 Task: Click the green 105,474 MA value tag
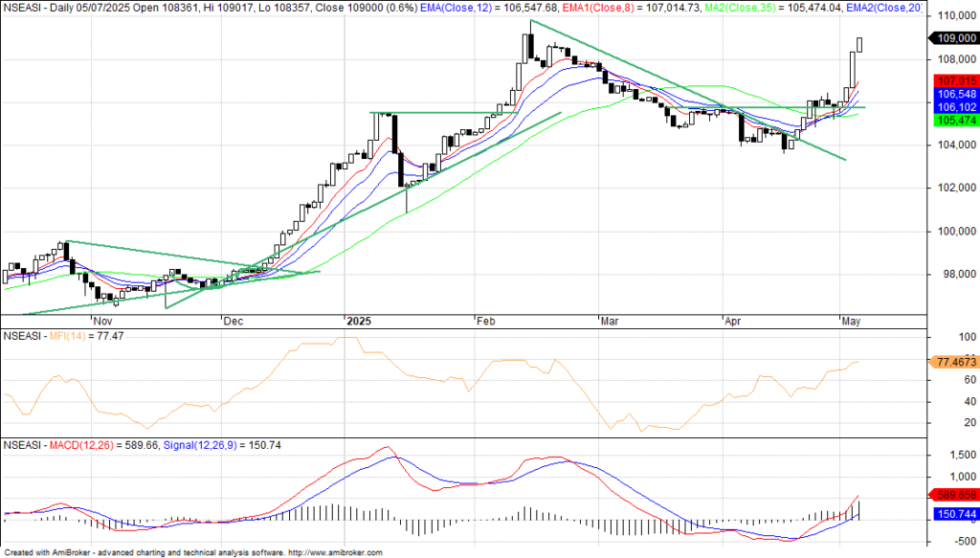coord(951,121)
